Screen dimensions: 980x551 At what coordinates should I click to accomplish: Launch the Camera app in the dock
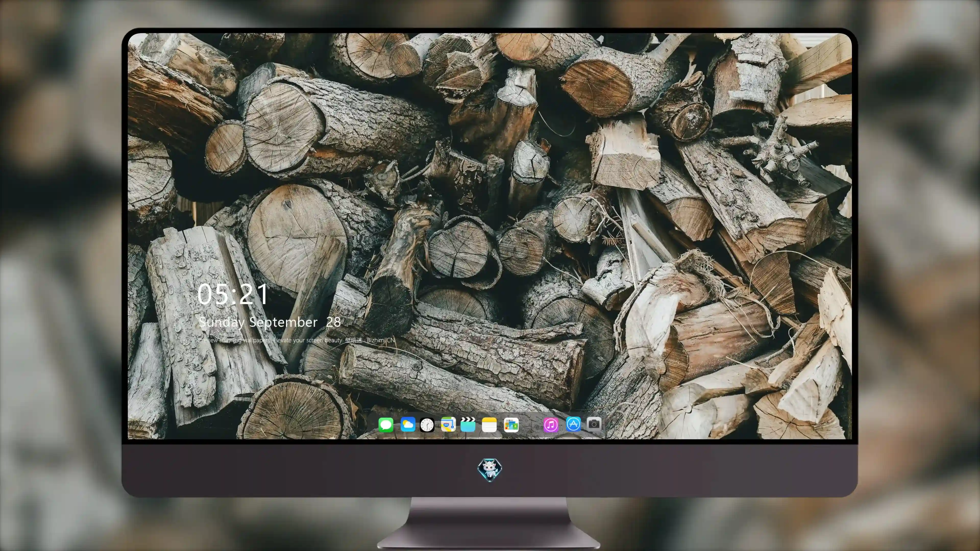[594, 424]
